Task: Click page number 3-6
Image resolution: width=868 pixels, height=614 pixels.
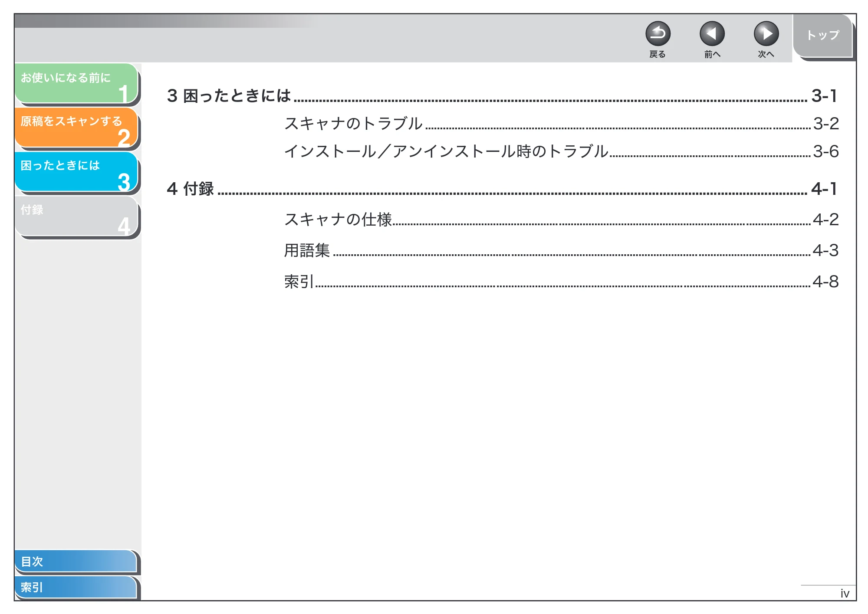Action: coord(826,151)
